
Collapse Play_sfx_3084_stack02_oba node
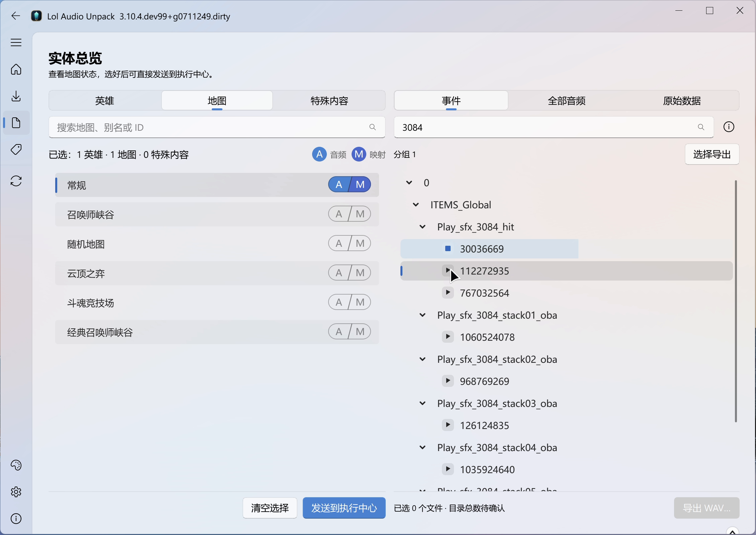point(422,359)
